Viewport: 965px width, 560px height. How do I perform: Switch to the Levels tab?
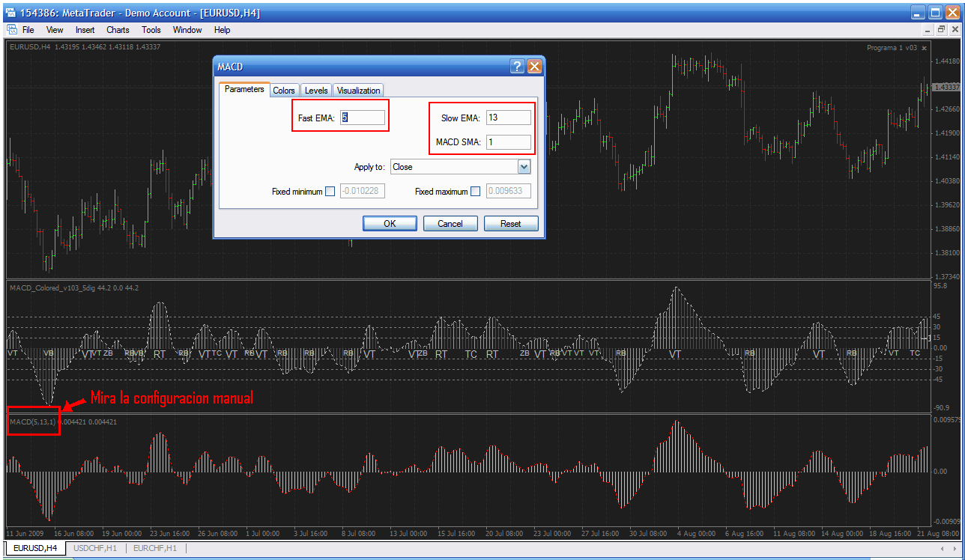click(x=316, y=90)
